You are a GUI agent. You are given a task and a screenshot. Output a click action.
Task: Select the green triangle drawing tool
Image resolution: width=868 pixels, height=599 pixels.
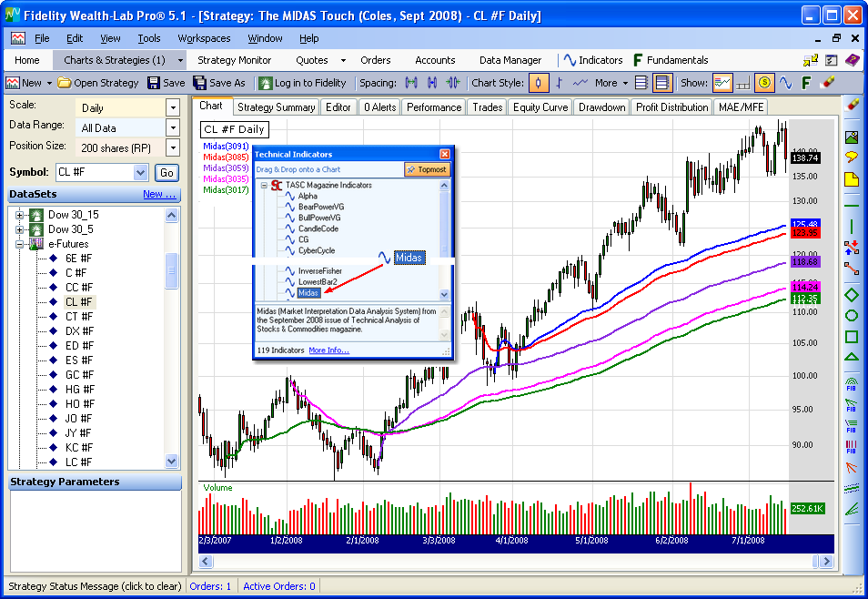click(852, 357)
